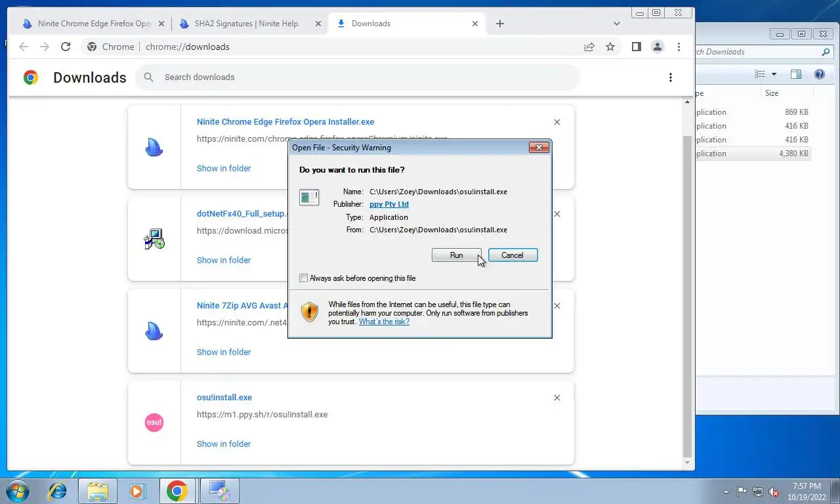Open Ninite 7Zip AVG Avast download link
Image resolution: width=840 pixels, height=504 pixels.
(242, 306)
